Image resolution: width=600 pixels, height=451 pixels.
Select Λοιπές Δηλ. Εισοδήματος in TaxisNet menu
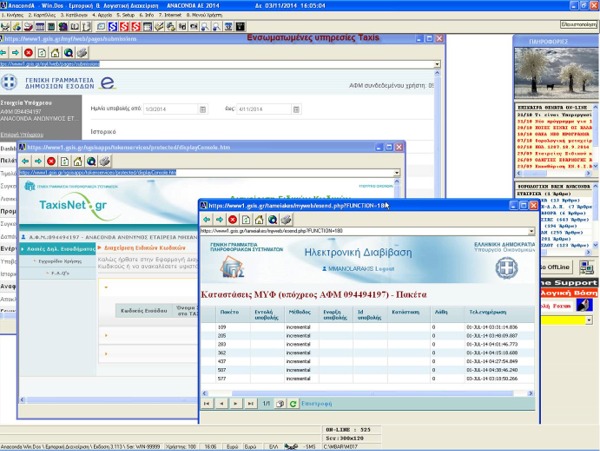pyautogui.click(x=57, y=249)
